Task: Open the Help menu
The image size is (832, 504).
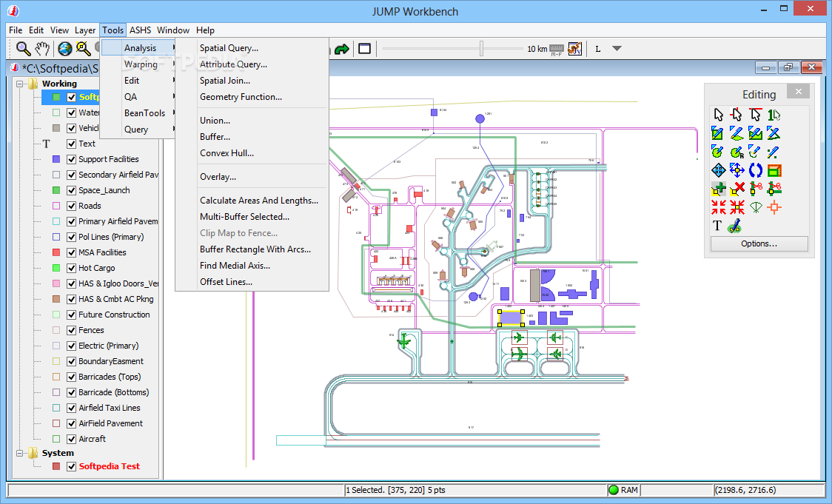Action: click(205, 30)
